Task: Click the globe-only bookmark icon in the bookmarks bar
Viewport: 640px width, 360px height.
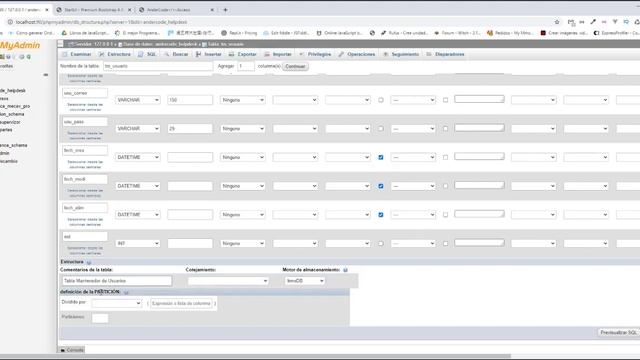Action: coord(372,33)
